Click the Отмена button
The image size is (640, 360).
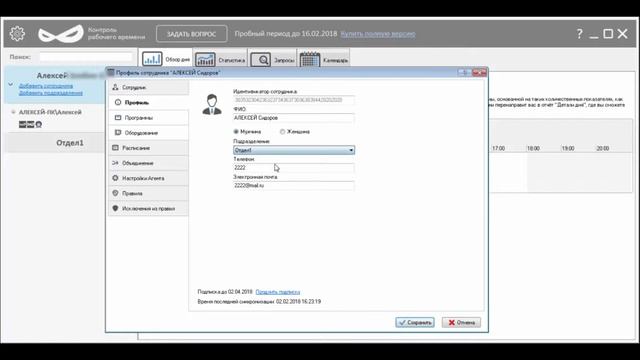(x=461, y=322)
